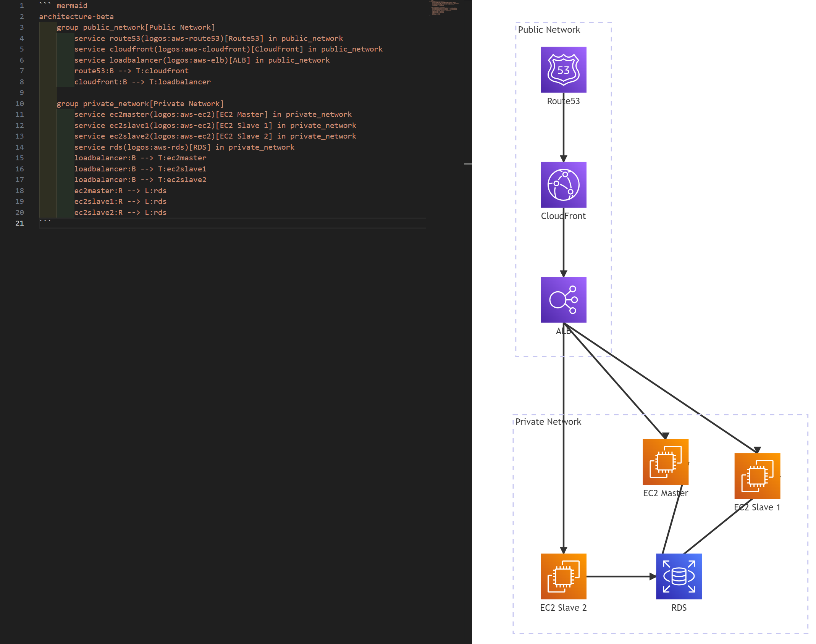Click the "cloudfront:B --> T:loadbalancer" line
The height and width of the screenshot is (644, 816).
point(142,82)
